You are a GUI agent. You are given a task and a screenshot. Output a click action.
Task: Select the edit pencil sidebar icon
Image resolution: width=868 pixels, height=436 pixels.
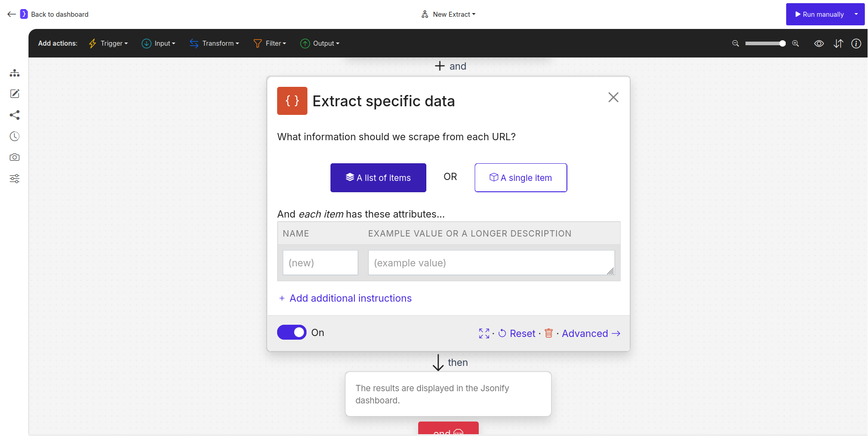tap(14, 94)
